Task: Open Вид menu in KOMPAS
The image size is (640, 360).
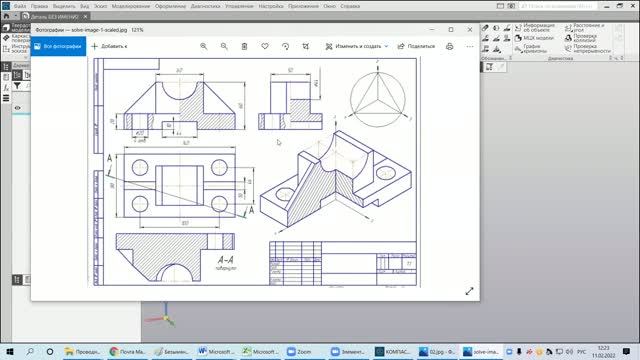Action: [84, 6]
